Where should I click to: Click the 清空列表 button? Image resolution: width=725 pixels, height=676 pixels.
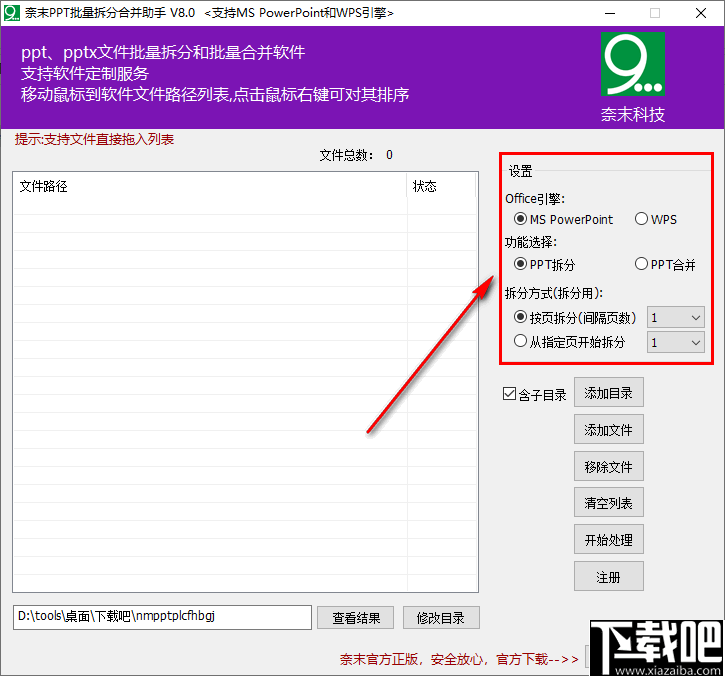(x=608, y=503)
